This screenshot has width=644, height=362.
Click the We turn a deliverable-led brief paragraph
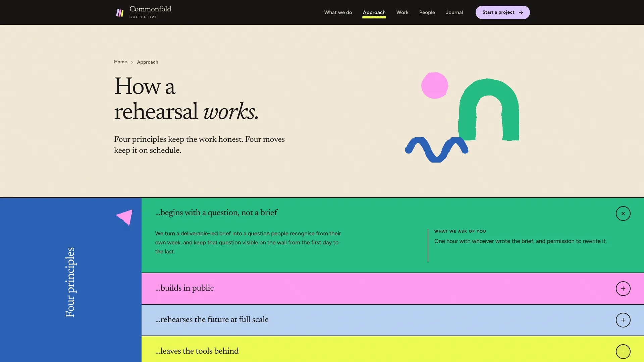coord(248,242)
